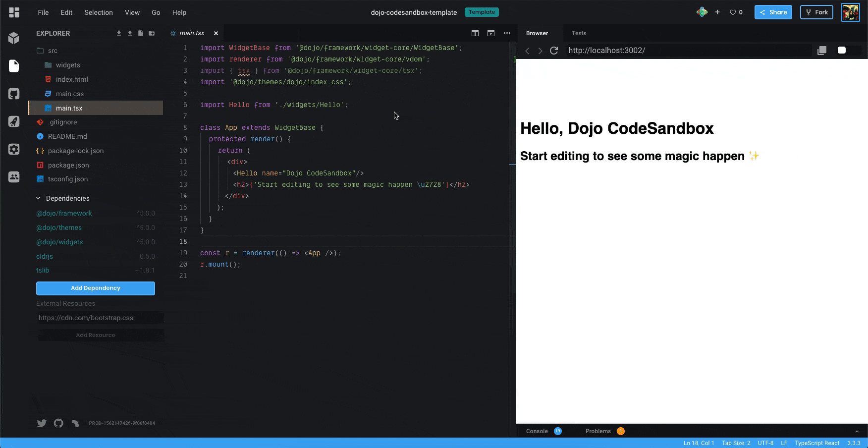Image resolution: width=868 pixels, height=448 pixels.
Task: Collapse the Dependencies section
Action: coord(38,198)
